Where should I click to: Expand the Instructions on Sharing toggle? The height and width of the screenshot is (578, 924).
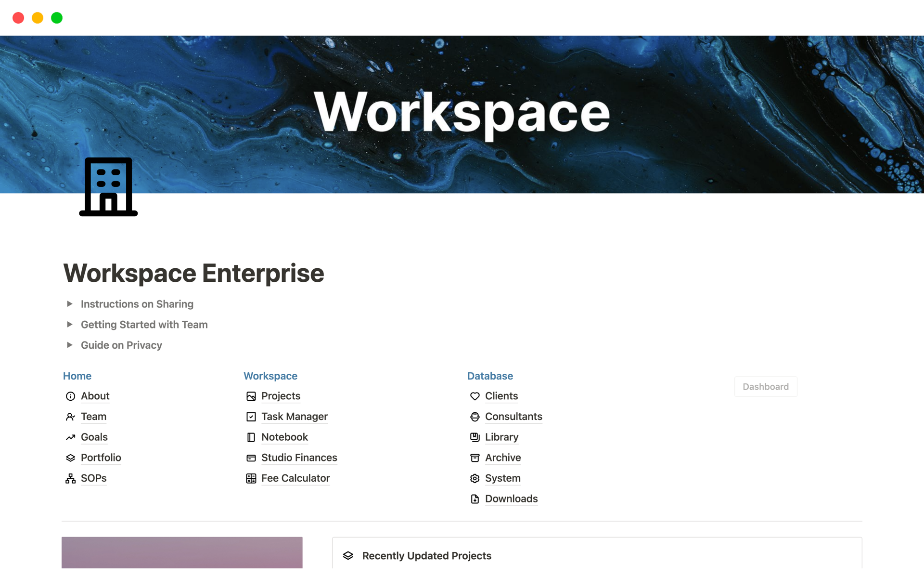70,304
